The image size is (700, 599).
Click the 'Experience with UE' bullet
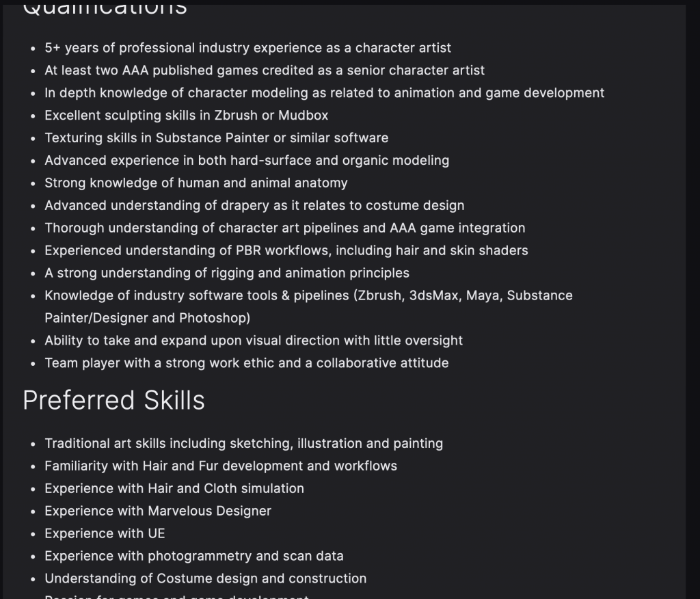point(105,533)
